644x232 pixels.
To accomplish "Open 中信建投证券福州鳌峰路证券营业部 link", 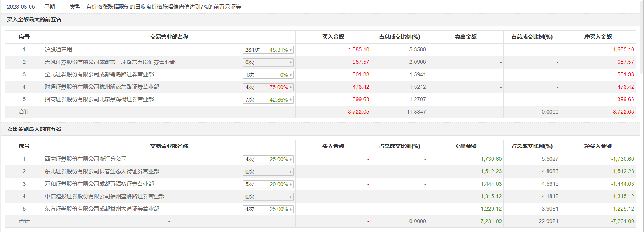I will (x=105, y=196).
